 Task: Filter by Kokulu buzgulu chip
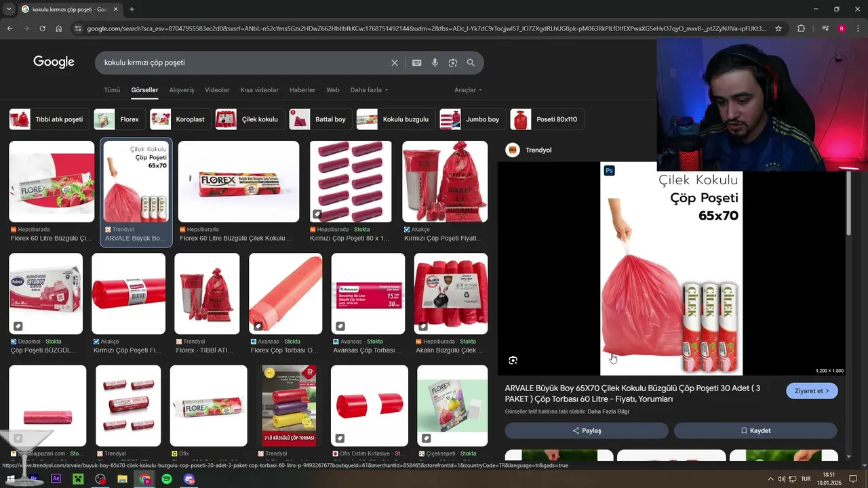pos(395,119)
